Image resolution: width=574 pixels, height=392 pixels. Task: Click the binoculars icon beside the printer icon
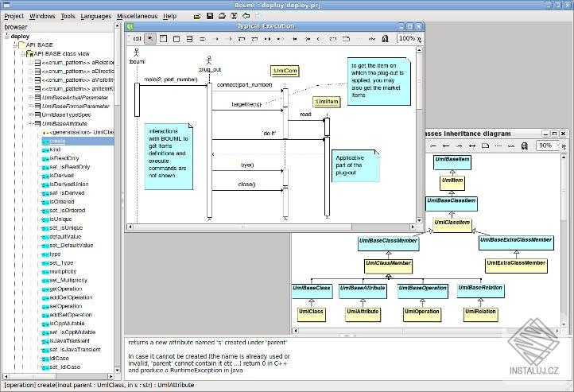coord(235,16)
